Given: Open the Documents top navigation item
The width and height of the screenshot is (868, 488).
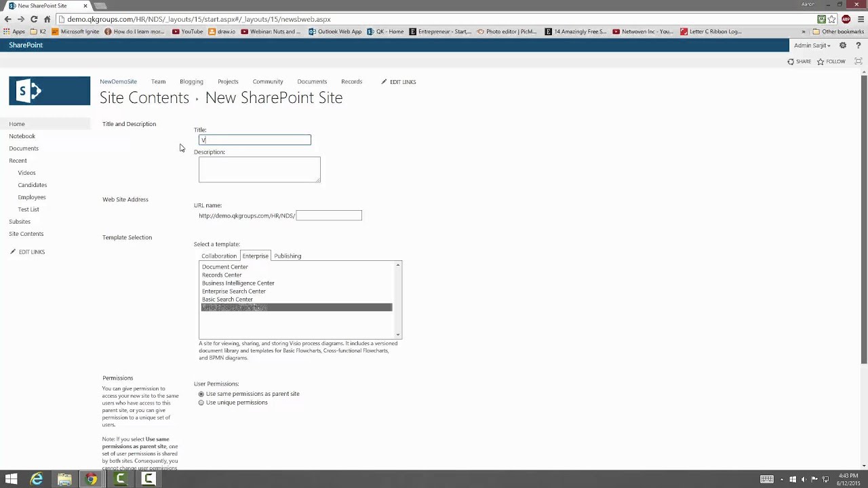Looking at the screenshot, I should click(312, 81).
